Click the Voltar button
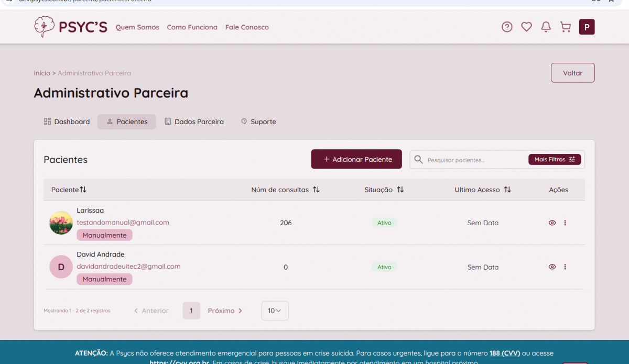Screen dimensions: 629x364 [x=572, y=73]
